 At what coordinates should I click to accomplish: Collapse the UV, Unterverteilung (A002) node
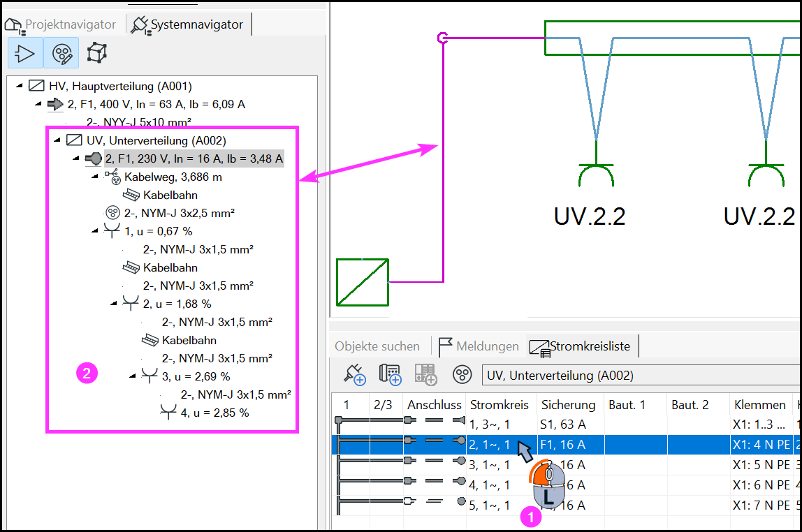tap(57, 140)
